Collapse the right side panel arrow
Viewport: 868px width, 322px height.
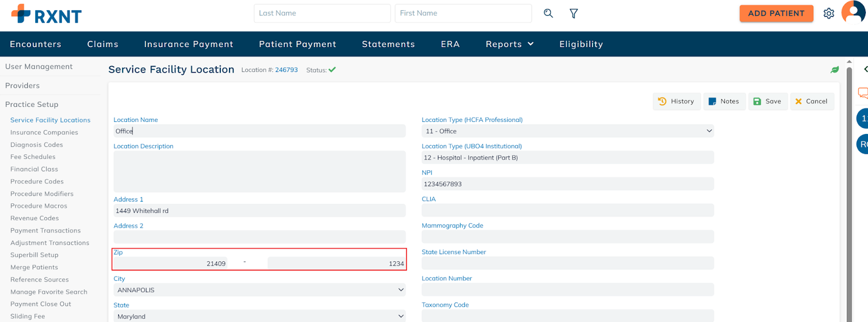(865, 69)
